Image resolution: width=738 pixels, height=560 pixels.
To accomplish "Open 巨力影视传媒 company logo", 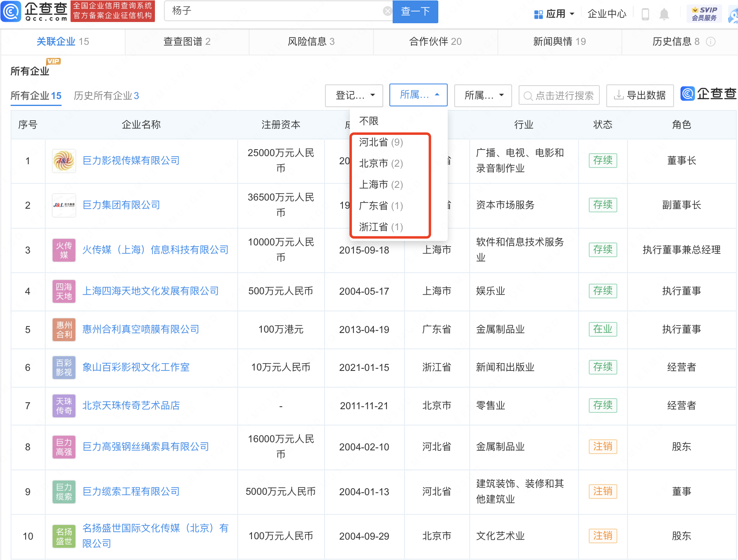I will point(64,161).
